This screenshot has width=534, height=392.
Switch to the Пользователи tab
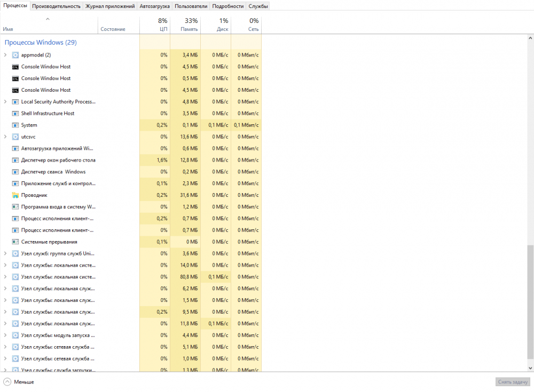coord(191,6)
